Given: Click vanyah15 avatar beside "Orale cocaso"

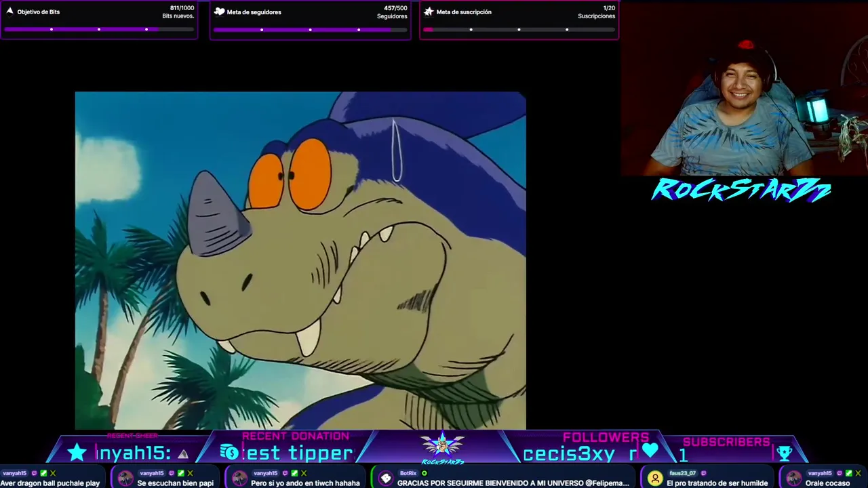Looking at the screenshot, I should click(793, 479).
